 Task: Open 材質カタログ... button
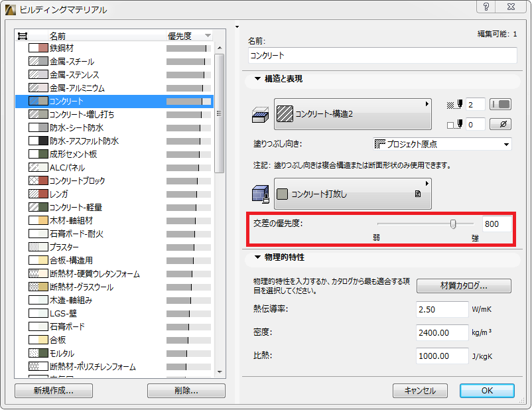[464, 286]
